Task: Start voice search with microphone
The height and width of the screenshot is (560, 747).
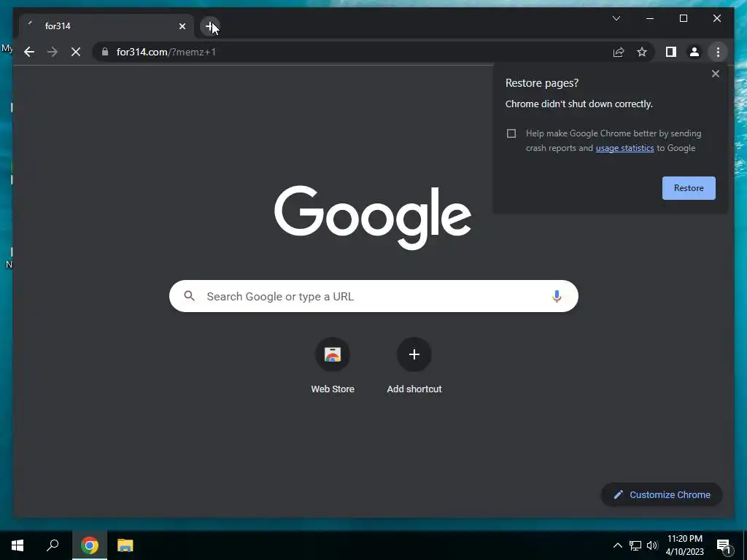Action: (x=557, y=296)
